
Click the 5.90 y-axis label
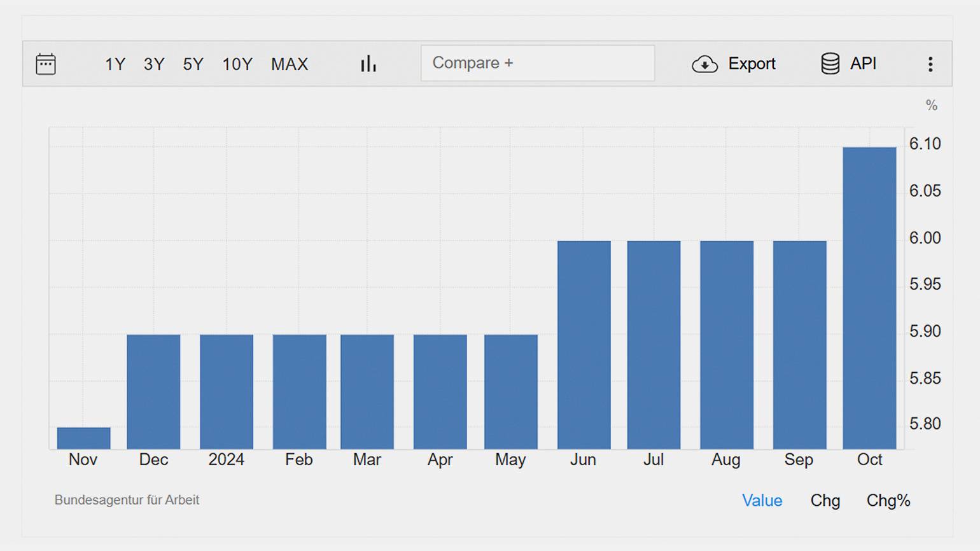(925, 331)
